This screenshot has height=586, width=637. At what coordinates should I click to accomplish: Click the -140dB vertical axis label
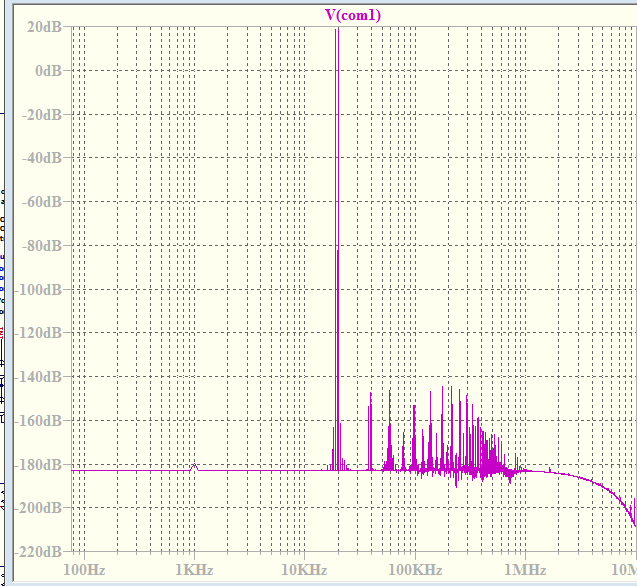tap(38, 377)
